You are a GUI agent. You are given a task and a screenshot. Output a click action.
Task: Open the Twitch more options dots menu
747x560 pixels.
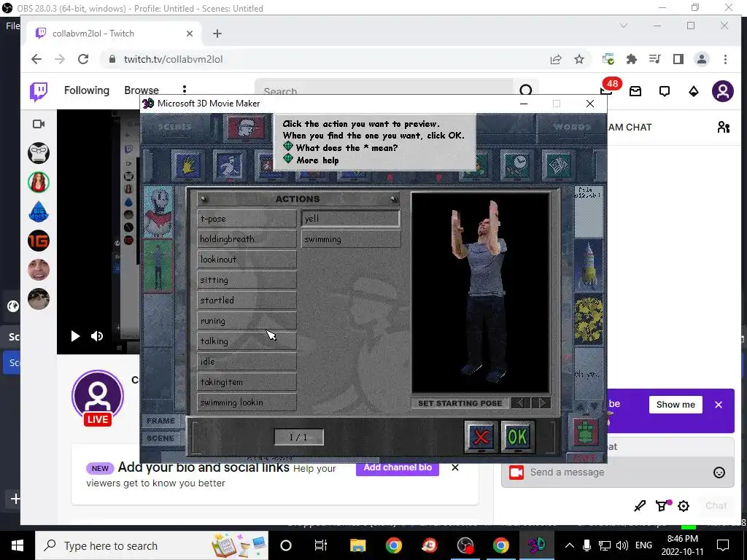pos(185,90)
